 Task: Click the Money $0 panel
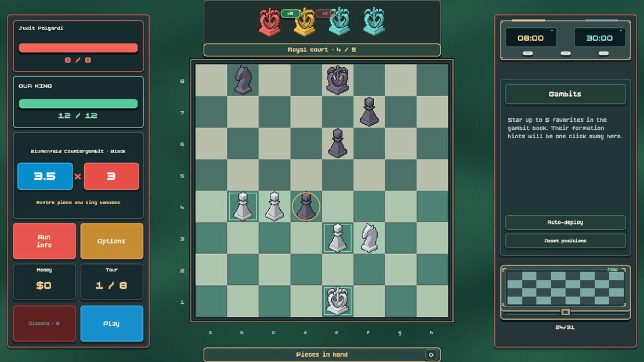tap(44, 281)
